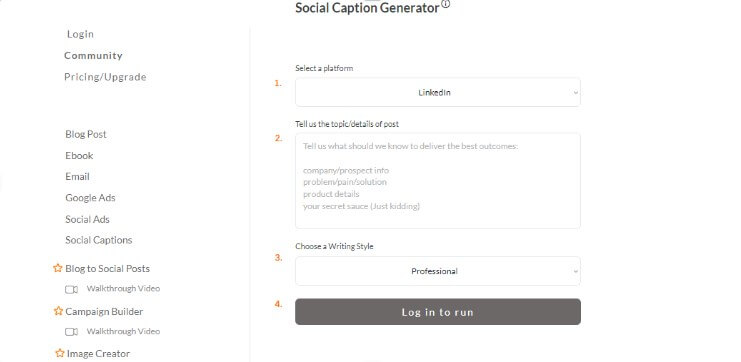741x362 pixels.
Task: Click the star icon next to Blog to Social Posts
Action: click(x=58, y=268)
